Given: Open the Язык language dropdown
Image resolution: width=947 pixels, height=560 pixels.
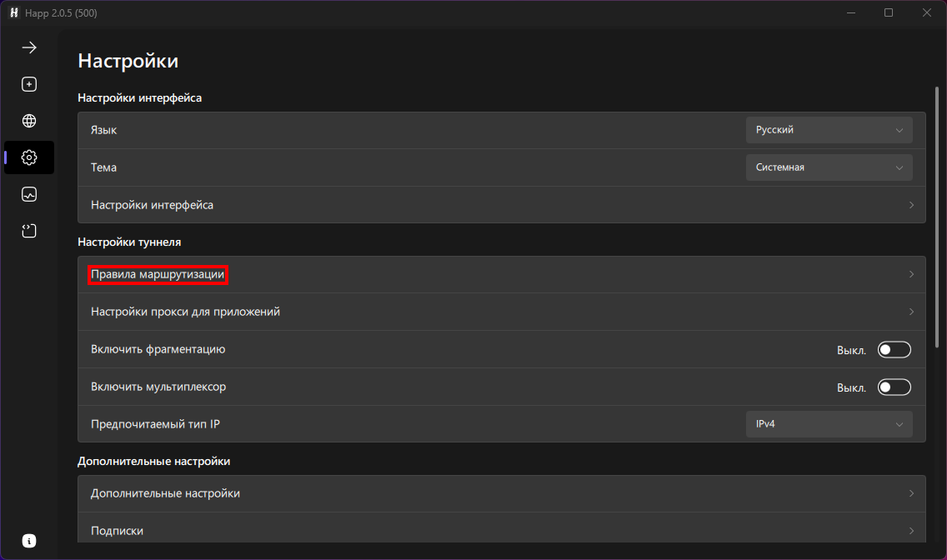Looking at the screenshot, I should coord(829,130).
